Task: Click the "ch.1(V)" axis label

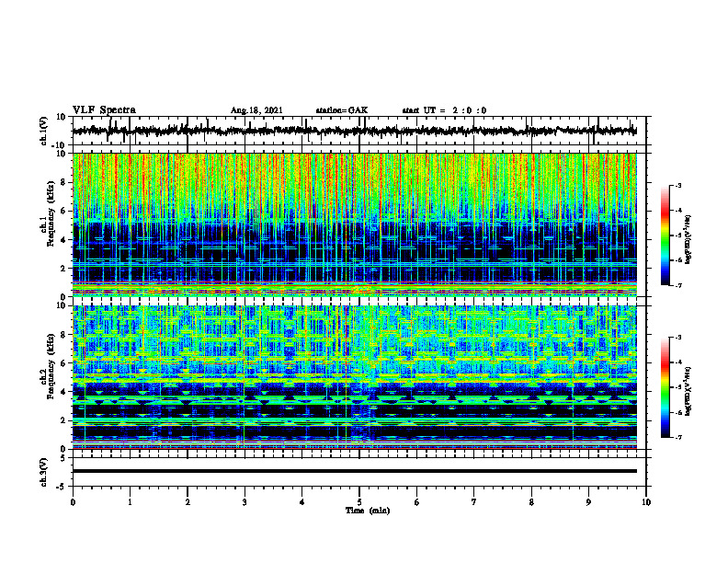Action: 44,131
